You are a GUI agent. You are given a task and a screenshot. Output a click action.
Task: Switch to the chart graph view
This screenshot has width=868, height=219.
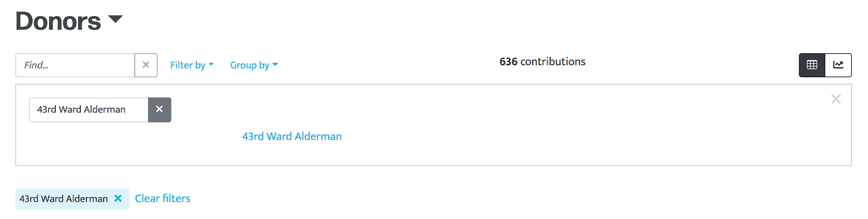pos(838,65)
